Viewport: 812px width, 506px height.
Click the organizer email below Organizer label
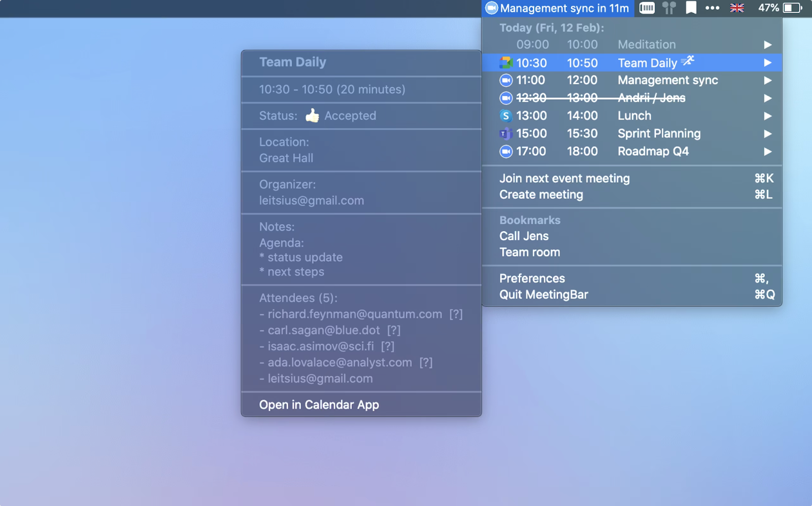tap(312, 201)
